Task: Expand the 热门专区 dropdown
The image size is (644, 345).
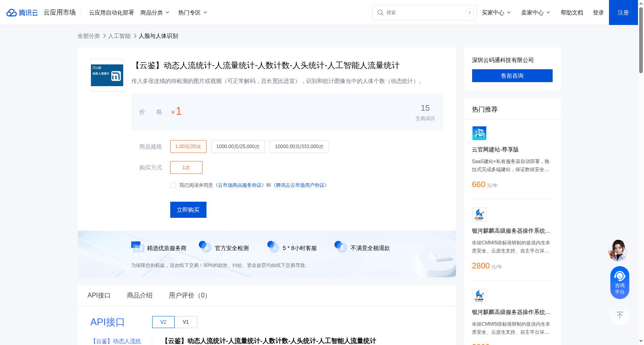Action: pos(193,12)
